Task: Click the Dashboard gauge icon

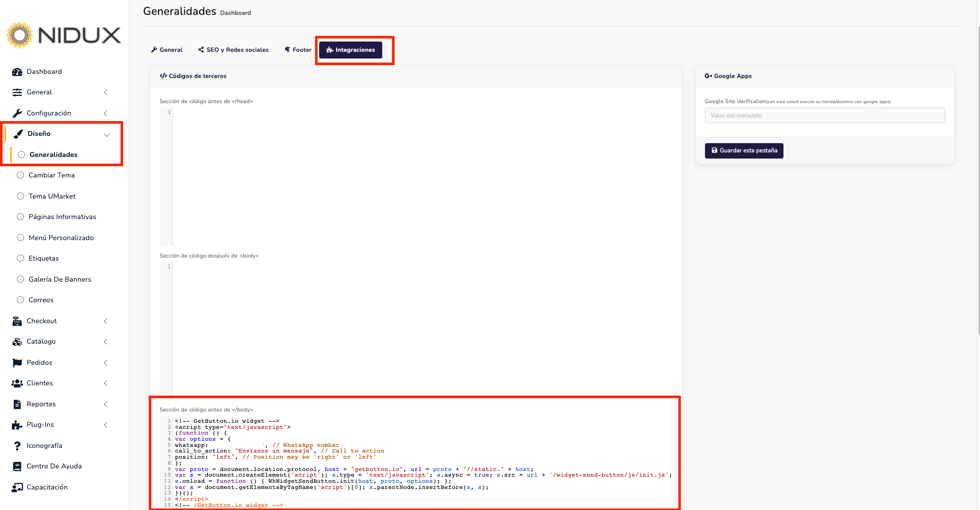Action: 17,72
